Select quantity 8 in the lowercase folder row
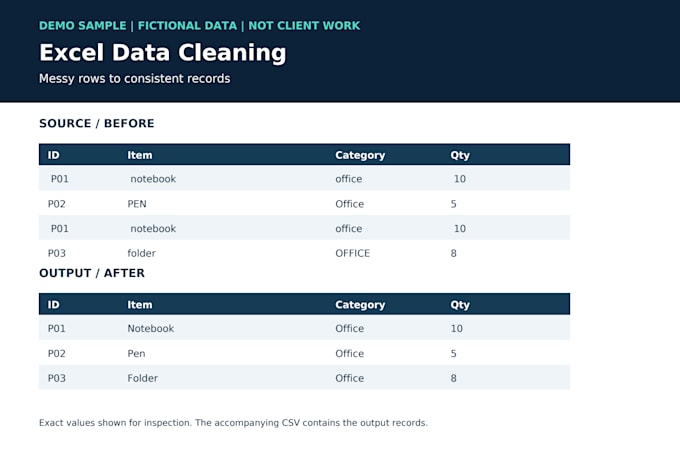Viewport: 680px width, 459px height. point(453,253)
